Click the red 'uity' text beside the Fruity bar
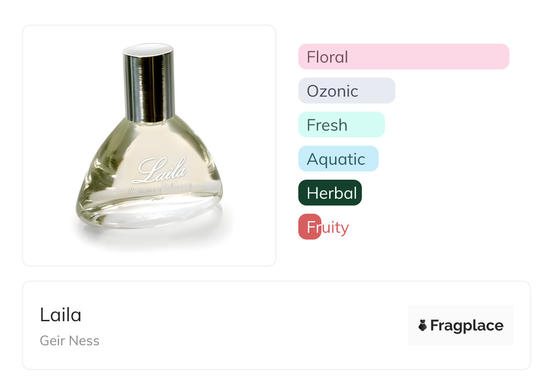 pyautogui.click(x=335, y=227)
